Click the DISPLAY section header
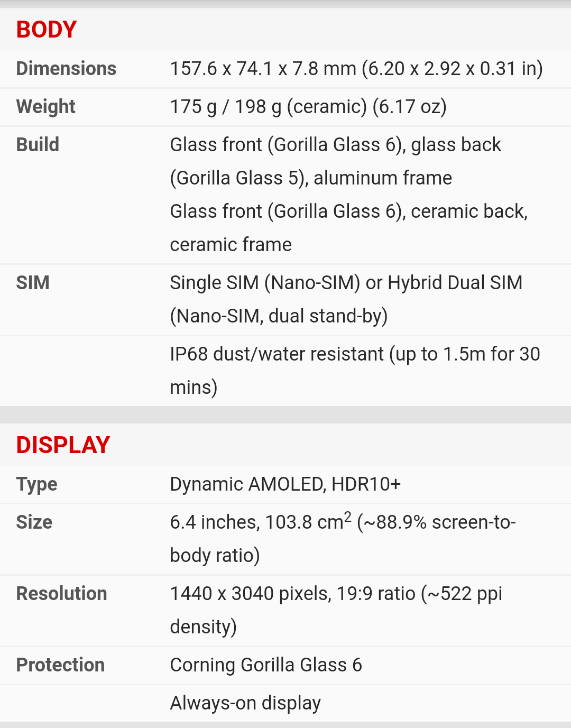This screenshot has width=571, height=728. pos(63,445)
